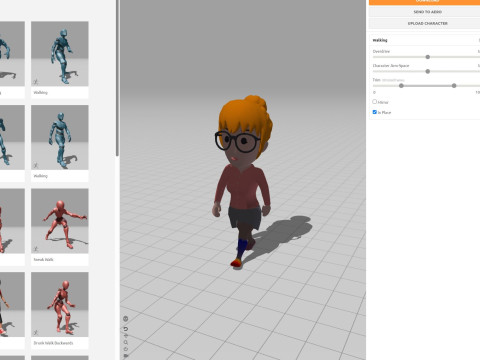The height and width of the screenshot is (360, 480).
Task: Adjust the Overdrive slider handle
Action: point(428,57)
